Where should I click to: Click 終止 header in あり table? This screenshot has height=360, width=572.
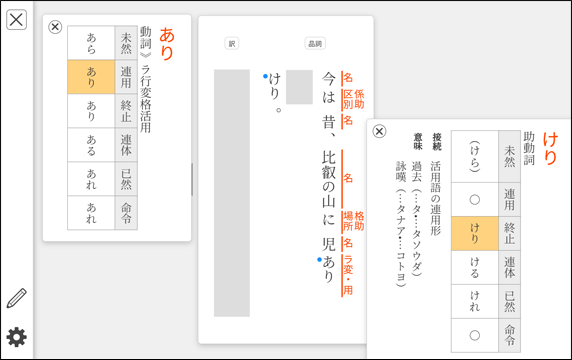point(126,111)
